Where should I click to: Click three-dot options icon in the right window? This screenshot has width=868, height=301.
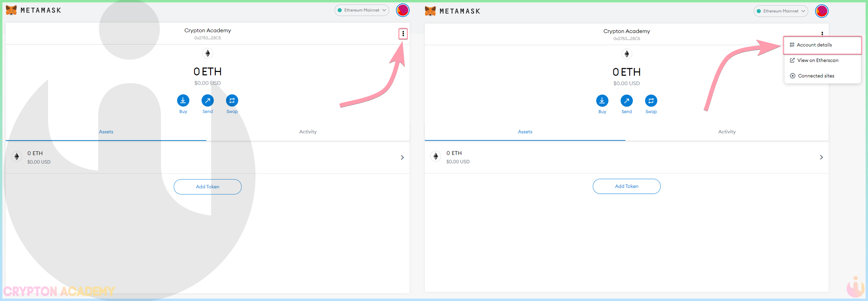click(822, 33)
